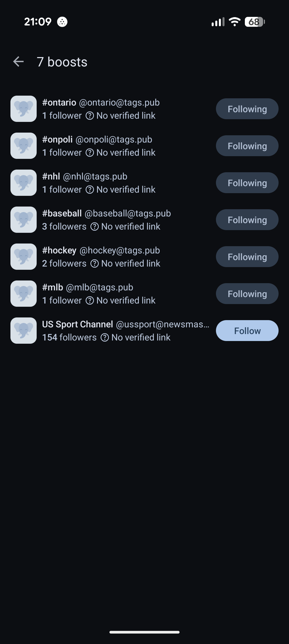Tap the #mlb elephant avatar

[x=24, y=294]
